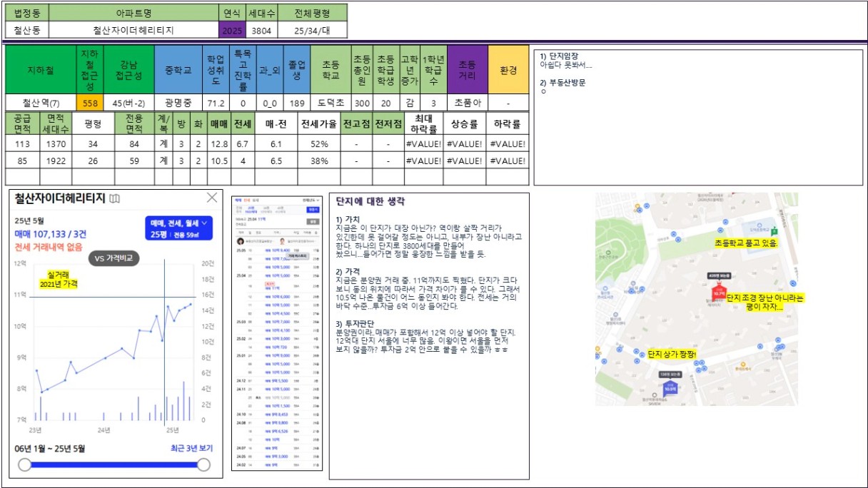Click the 초등학교 품고 있음. map annotation
Image resolution: width=868 pixels, height=488 pixels.
click(x=746, y=243)
